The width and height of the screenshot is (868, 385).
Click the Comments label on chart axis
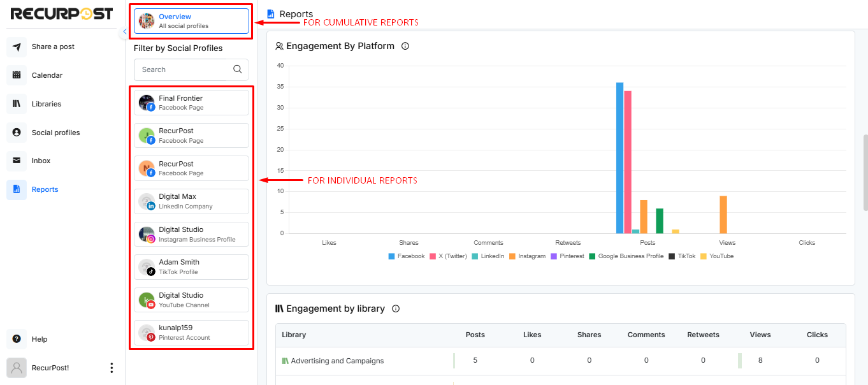point(489,243)
